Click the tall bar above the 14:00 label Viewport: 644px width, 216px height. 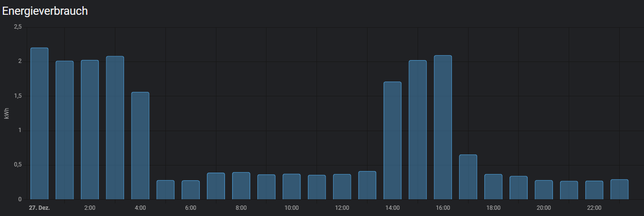pos(392,141)
